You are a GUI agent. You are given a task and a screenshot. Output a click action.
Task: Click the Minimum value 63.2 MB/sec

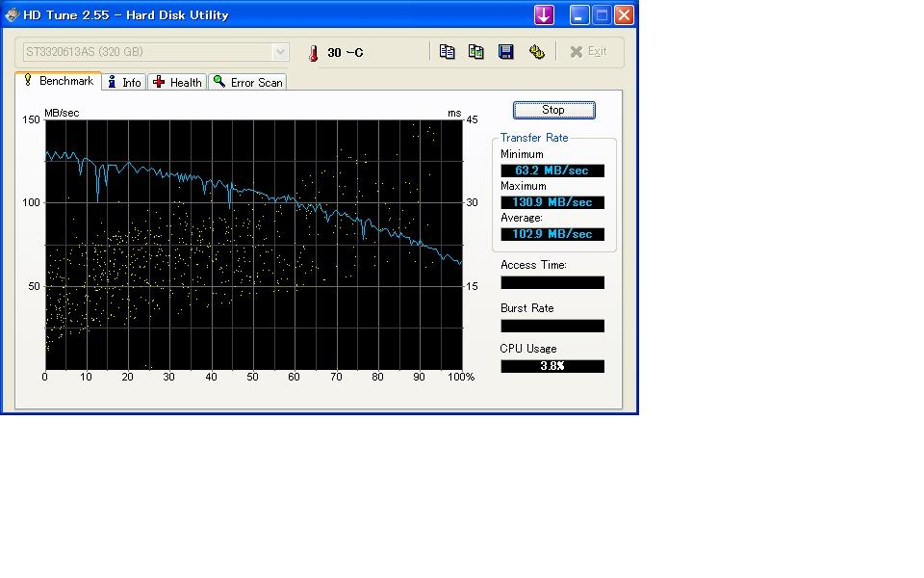552,171
